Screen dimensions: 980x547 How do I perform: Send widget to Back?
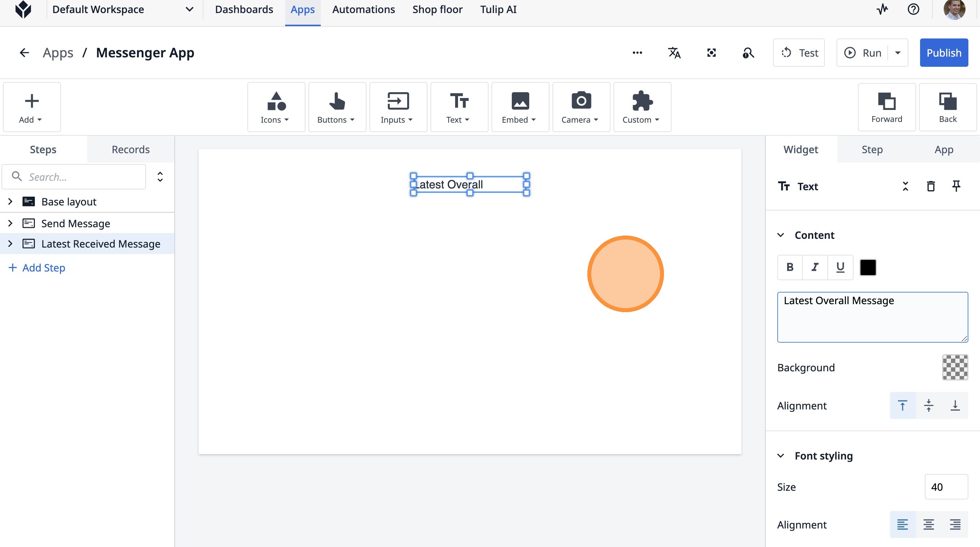click(947, 107)
